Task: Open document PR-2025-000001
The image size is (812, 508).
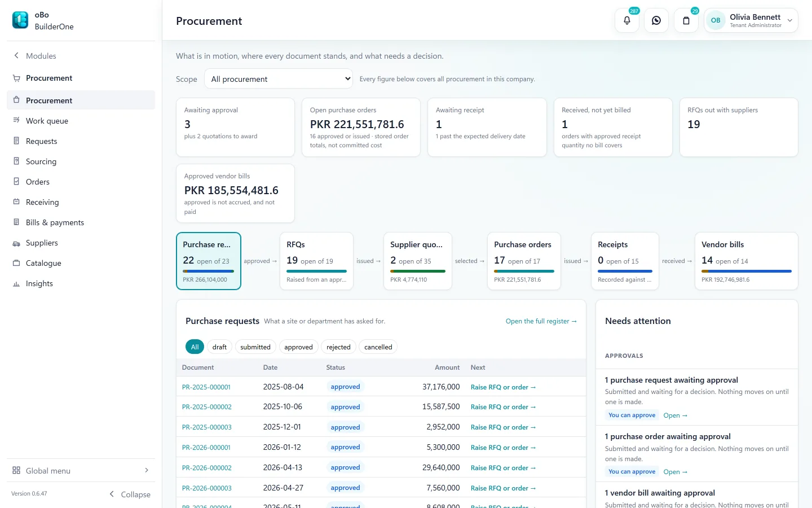Action: tap(206, 387)
